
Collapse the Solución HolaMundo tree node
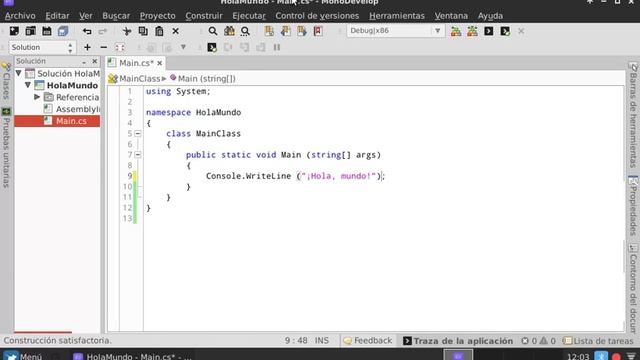[19, 73]
